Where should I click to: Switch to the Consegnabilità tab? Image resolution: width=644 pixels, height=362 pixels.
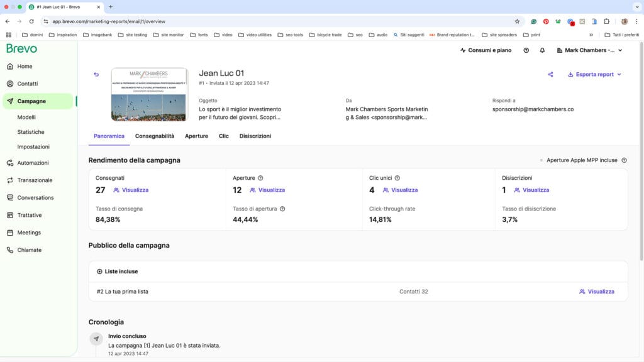pyautogui.click(x=155, y=136)
